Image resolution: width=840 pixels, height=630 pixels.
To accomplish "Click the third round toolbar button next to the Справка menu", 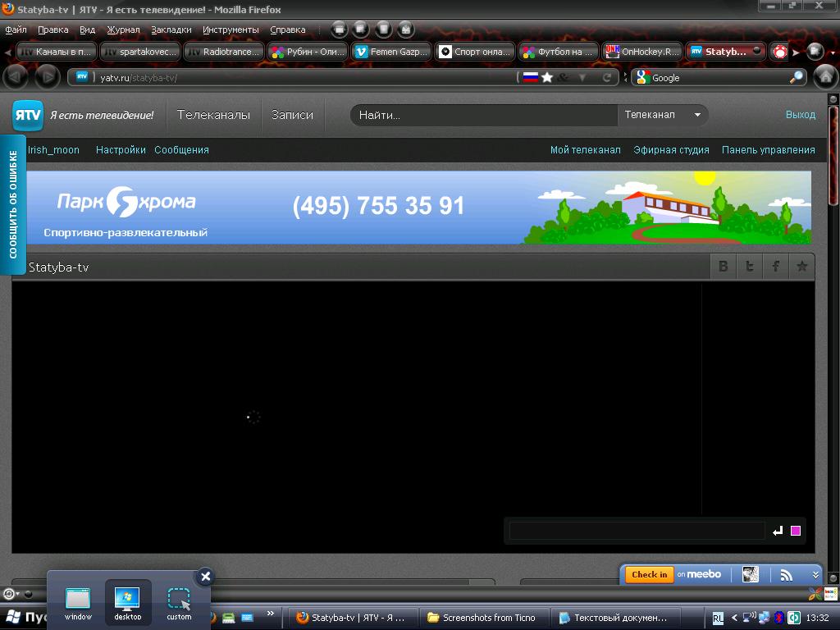I will pyautogui.click(x=384, y=29).
